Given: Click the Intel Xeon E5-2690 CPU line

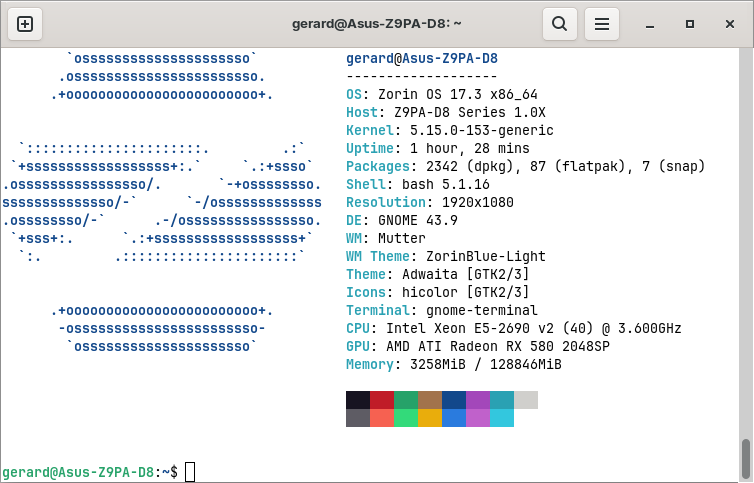Looking at the screenshot, I should (514, 328).
